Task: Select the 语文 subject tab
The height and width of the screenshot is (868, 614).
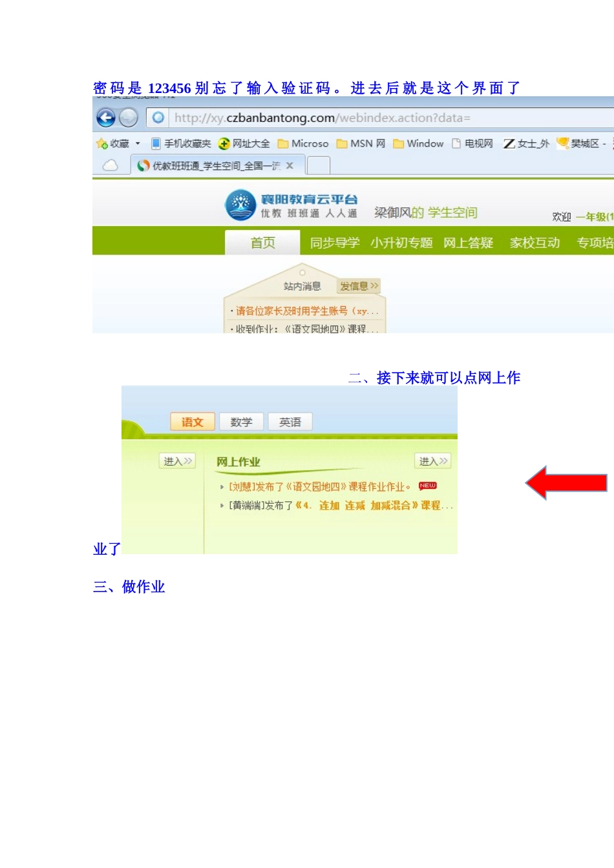Action: pos(192,422)
